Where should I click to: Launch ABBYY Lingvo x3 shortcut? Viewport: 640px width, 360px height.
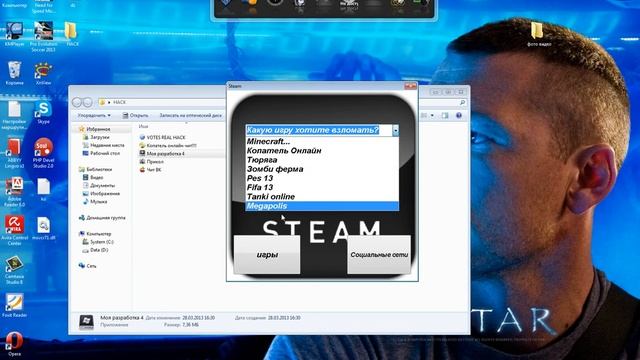pos(15,153)
